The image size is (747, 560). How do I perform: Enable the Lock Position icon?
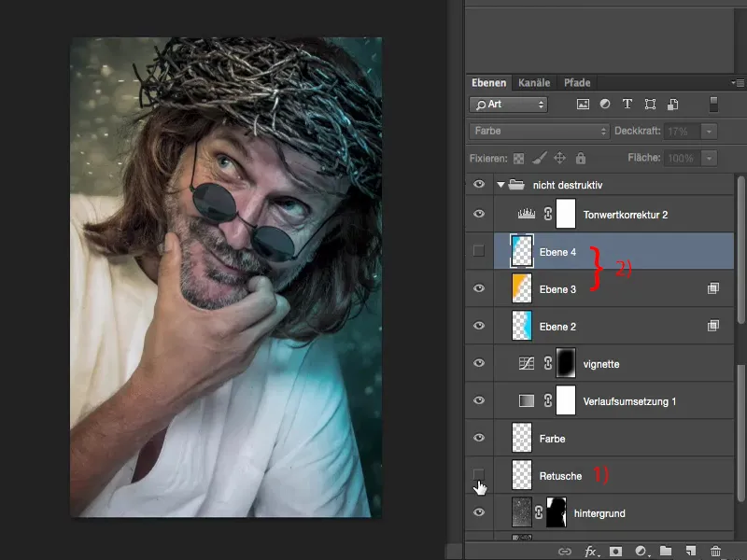(x=560, y=158)
